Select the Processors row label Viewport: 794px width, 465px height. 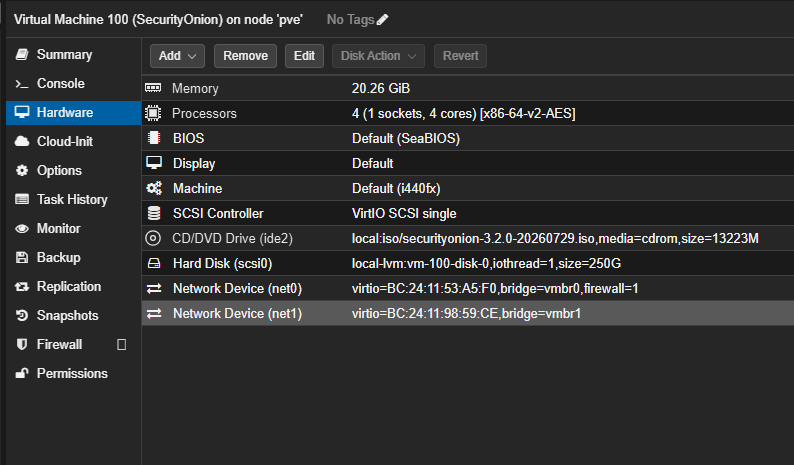(204, 113)
